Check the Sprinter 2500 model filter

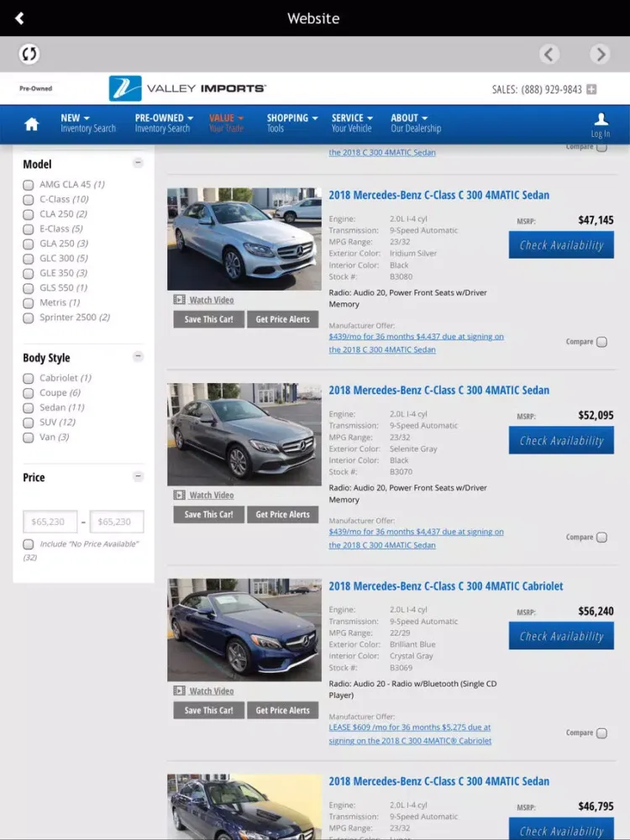(29, 318)
